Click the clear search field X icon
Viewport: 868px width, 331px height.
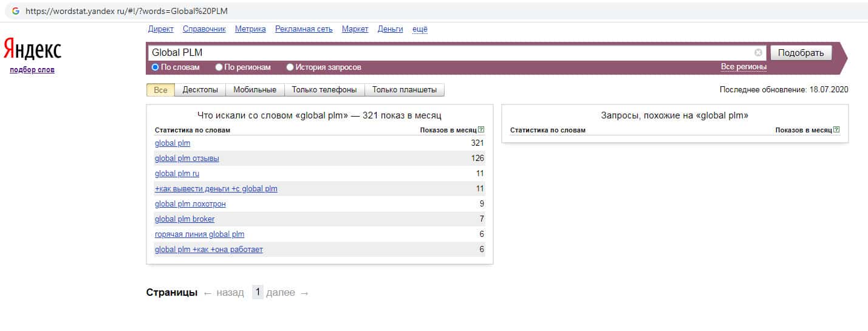pyautogui.click(x=758, y=53)
